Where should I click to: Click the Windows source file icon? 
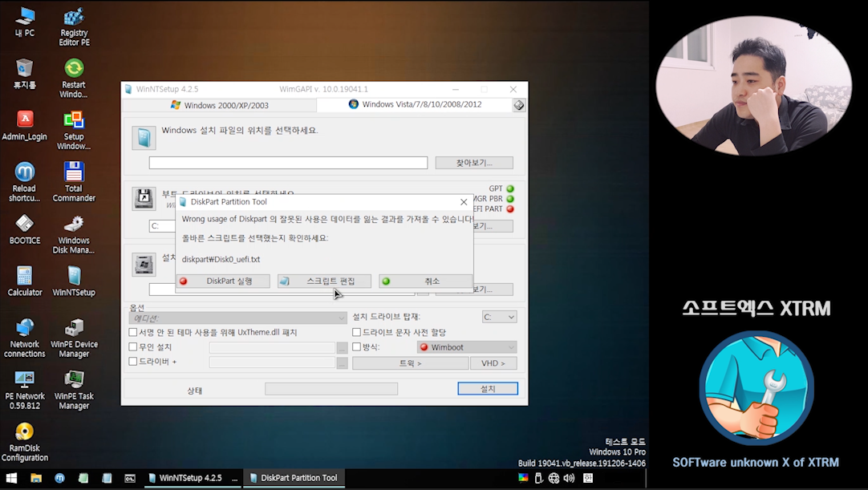pos(144,138)
